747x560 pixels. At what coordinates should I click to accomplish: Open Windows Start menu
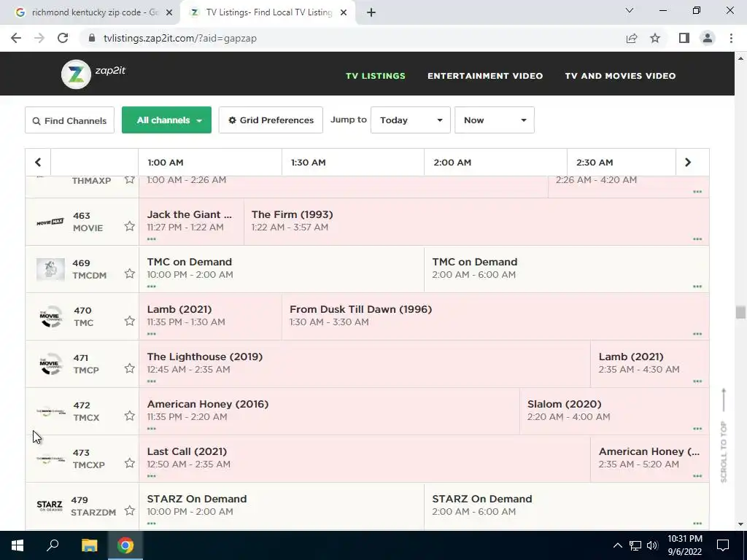click(x=18, y=545)
